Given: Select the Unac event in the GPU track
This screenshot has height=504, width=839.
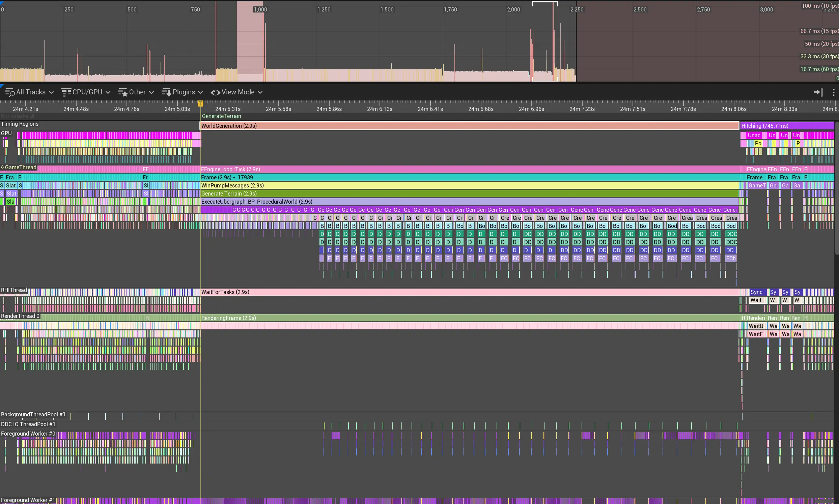Looking at the screenshot, I should (754, 135).
